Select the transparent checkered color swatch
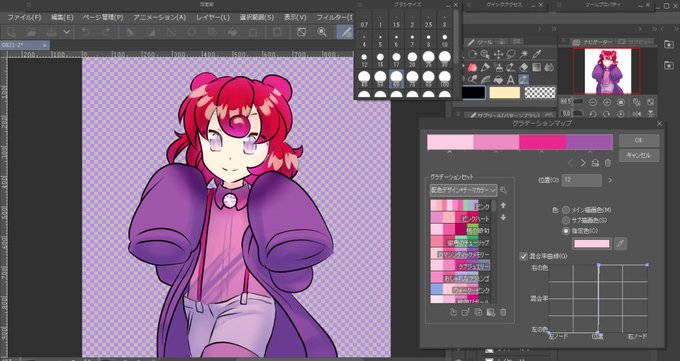 (540, 92)
